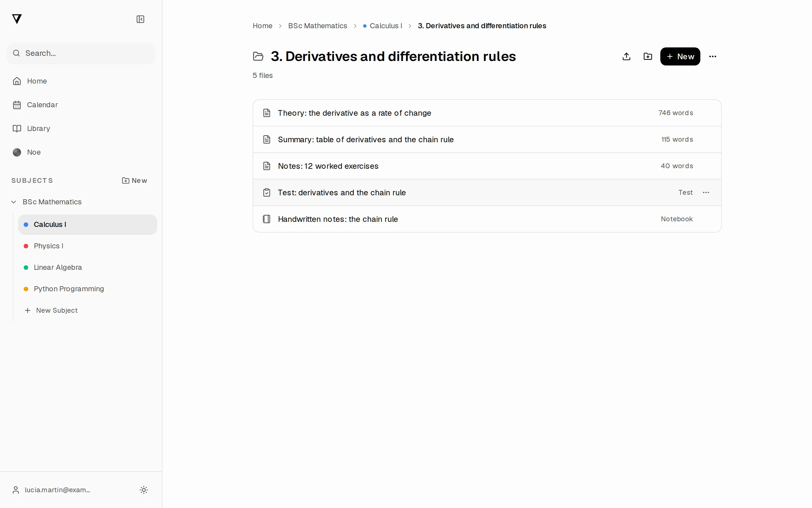Select the Calculus I subject
The image size is (812, 508).
coord(88,224)
